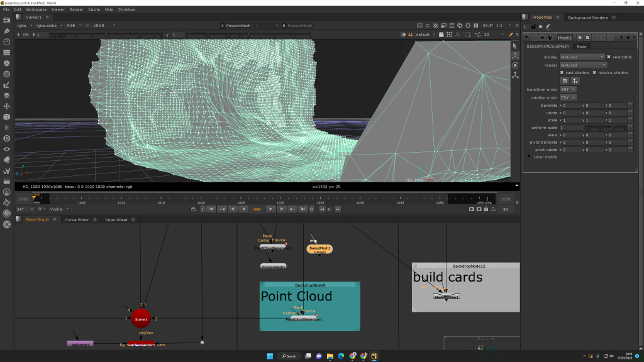Image resolution: width=644 pixels, height=362 pixels.
Task: Click the Windows Search box in taskbar
Action: (288, 356)
